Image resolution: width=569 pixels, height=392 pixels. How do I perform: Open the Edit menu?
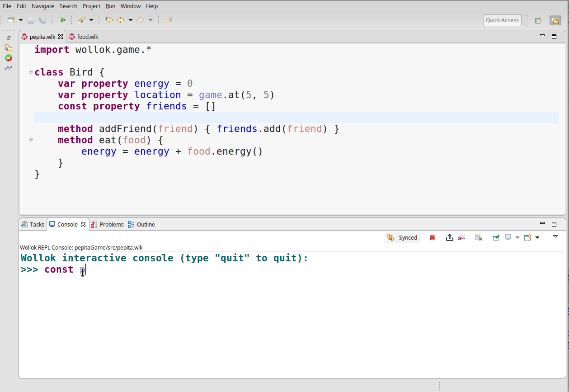[x=21, y=6]
